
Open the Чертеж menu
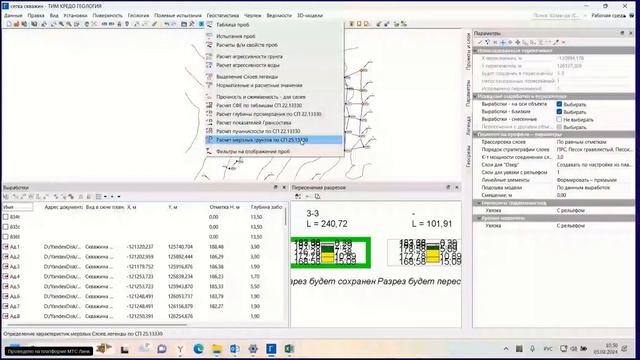[x=253, y=16]
